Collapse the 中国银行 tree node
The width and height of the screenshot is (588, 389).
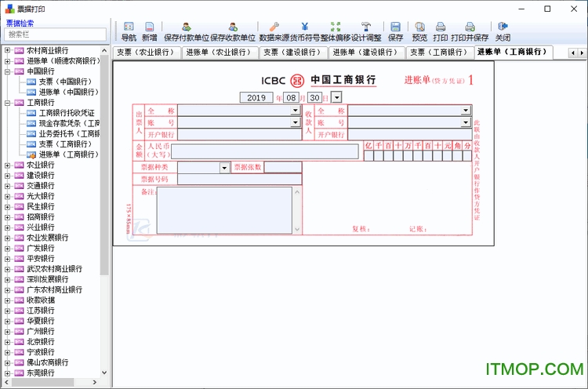point(7,71)
